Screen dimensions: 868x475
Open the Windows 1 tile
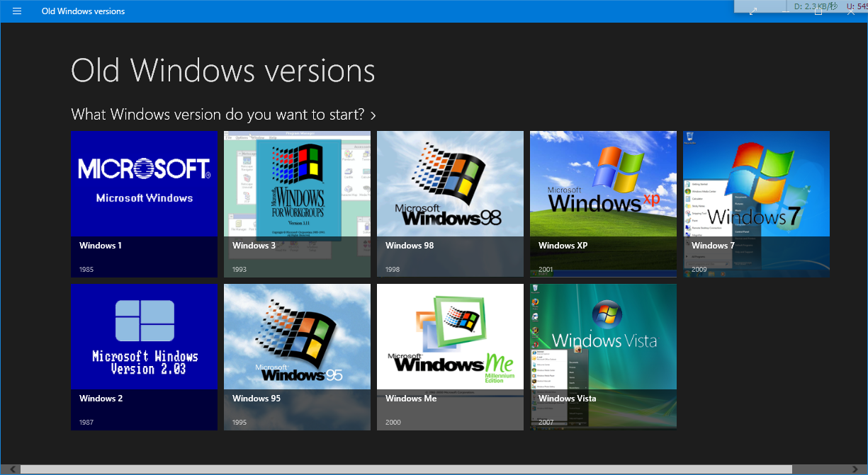pos(145,204)
